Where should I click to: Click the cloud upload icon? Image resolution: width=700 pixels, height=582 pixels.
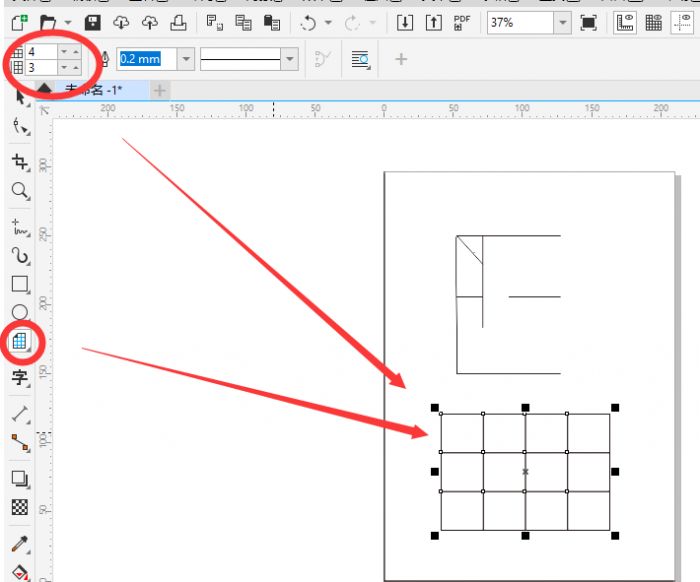coord(150,22)
